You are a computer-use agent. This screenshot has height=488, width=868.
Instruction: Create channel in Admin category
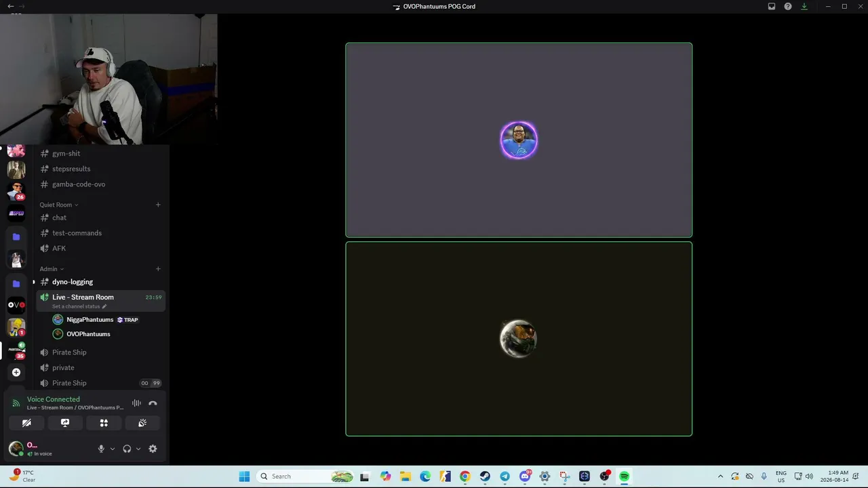pyautogui.click(x=158, y=269)
